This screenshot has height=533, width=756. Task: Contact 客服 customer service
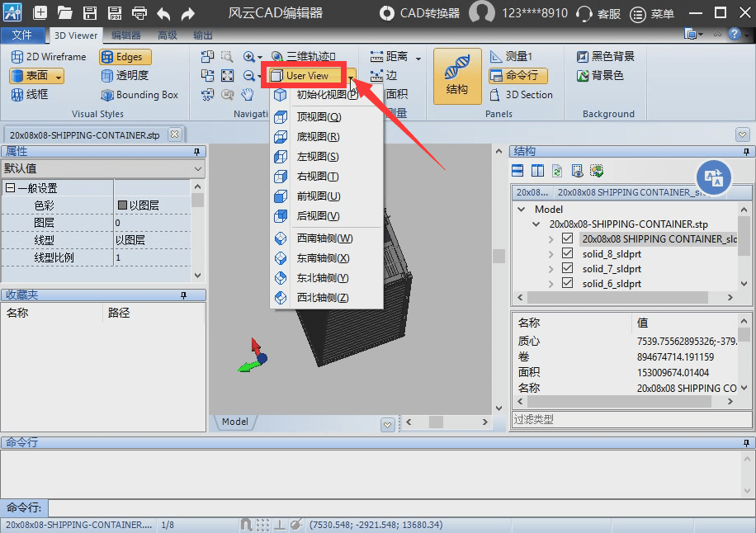point(598,13)
